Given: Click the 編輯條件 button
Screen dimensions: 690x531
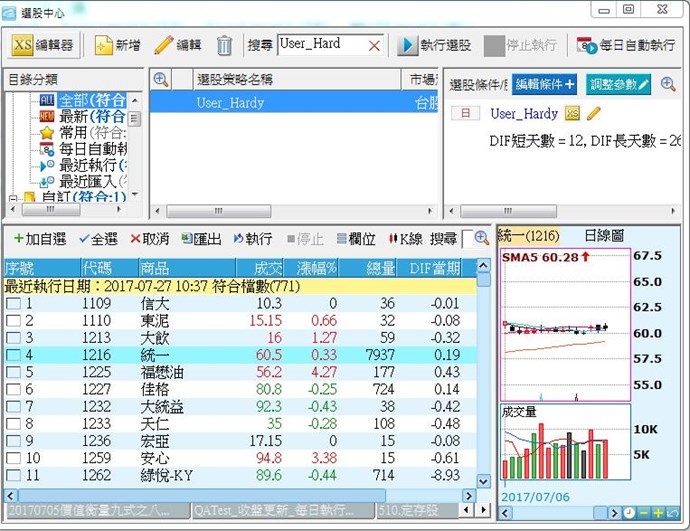Looking at the screenshot, I should click(x=545, y=83).
